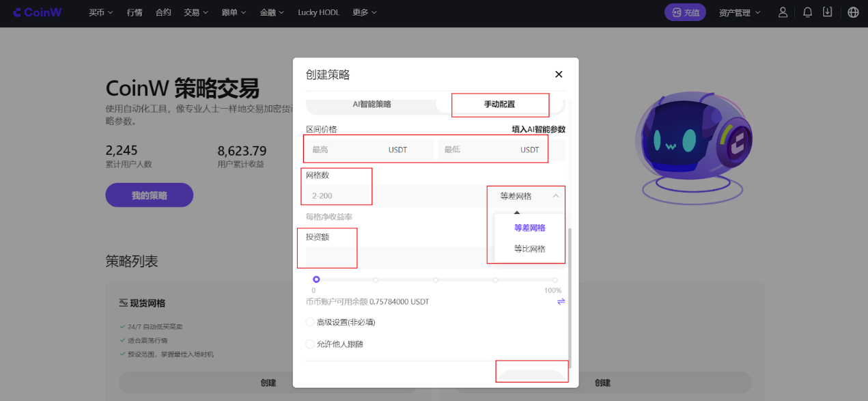Screen dimensions: 868x401
Task: Click the 充值 deposit button
Action: click(685, 12)
